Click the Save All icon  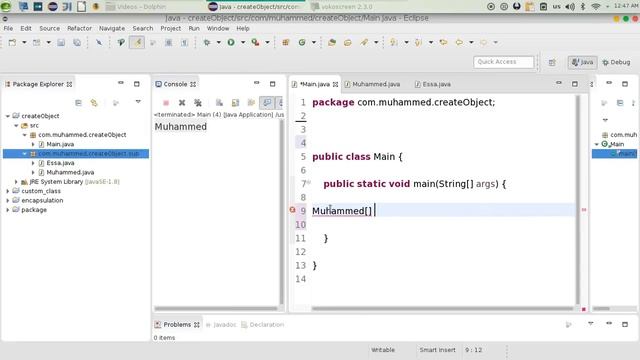coord(77,42)
